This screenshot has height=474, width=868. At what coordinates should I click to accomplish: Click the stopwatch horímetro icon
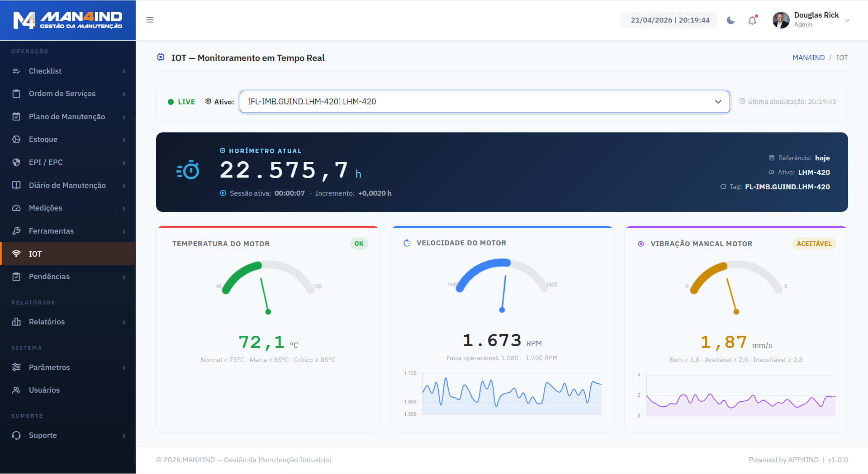[x=188, y=171]
